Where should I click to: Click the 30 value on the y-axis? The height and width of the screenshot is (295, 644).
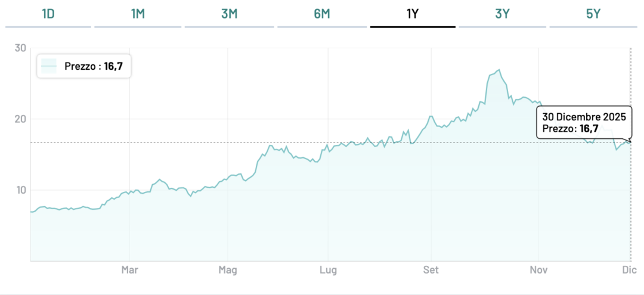click(20, 48)
